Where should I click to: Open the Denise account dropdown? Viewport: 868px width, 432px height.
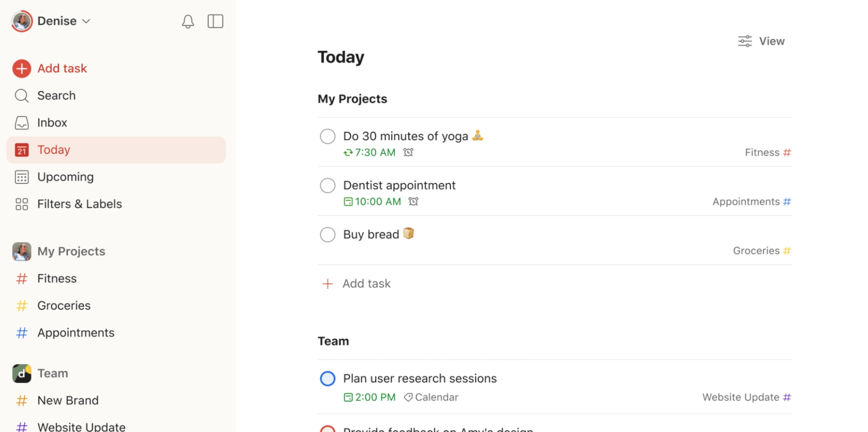coord(86,21)
